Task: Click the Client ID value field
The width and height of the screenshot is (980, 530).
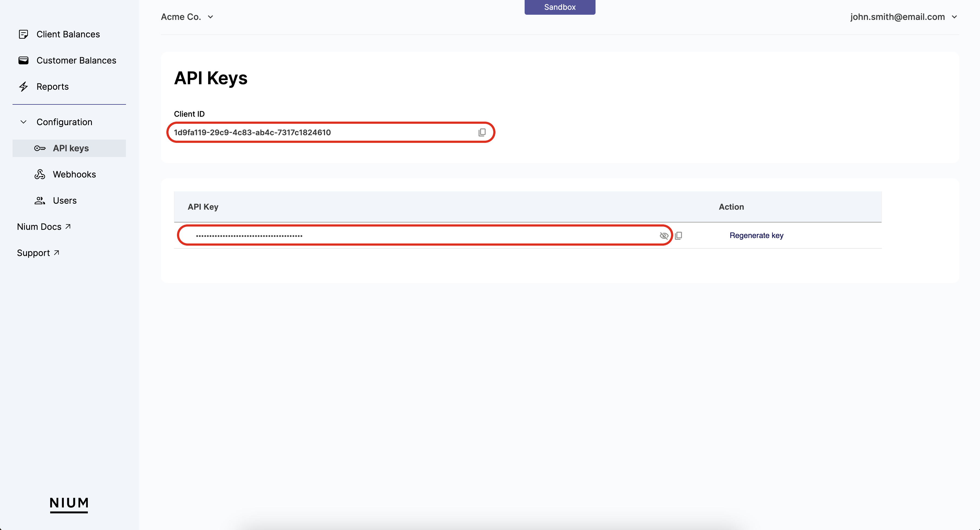Action: 304,132
